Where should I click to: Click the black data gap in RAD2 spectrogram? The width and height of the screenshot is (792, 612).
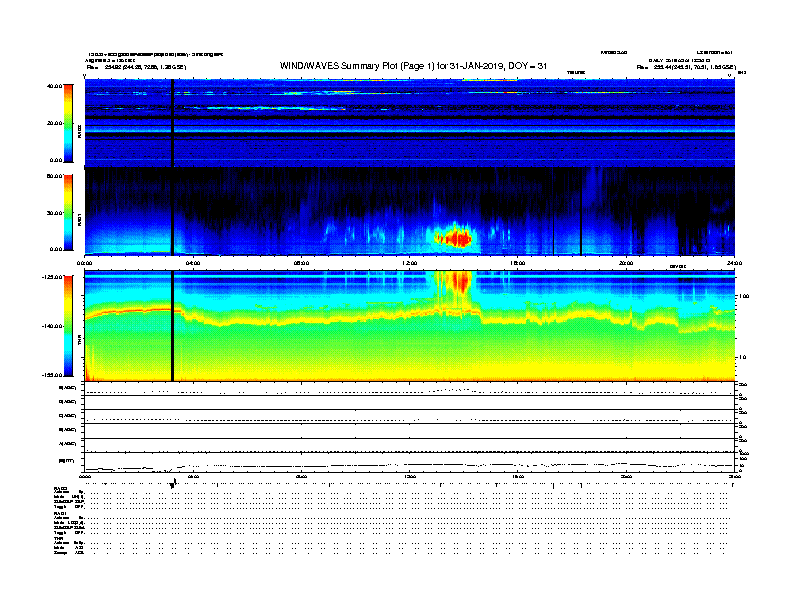pyautogui.click(x=173, y=123)
